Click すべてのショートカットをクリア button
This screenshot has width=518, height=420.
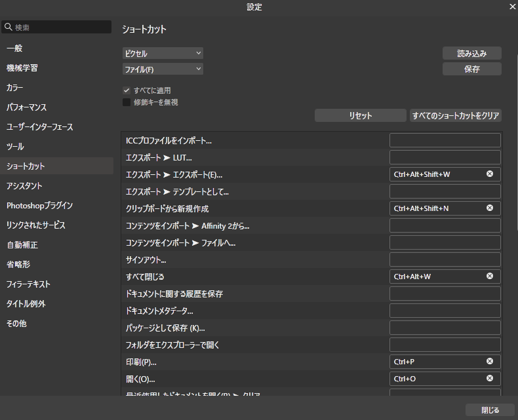[456, 116]
